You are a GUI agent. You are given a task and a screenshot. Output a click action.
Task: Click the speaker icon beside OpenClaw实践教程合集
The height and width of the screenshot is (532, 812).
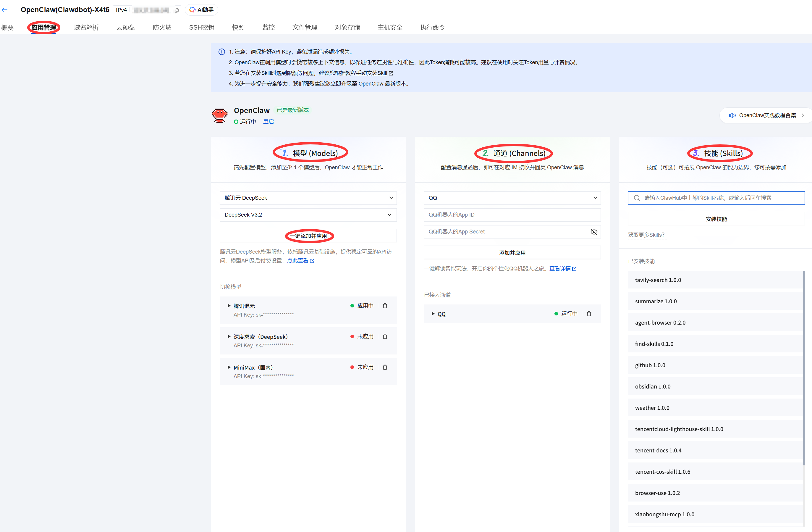[732, 115]
